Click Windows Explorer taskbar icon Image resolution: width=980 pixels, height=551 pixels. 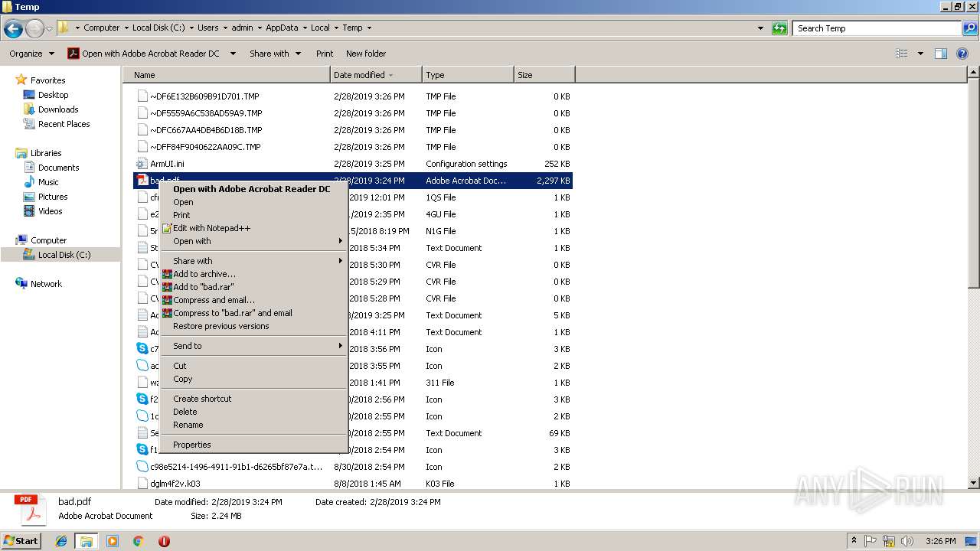pos(87,541)
